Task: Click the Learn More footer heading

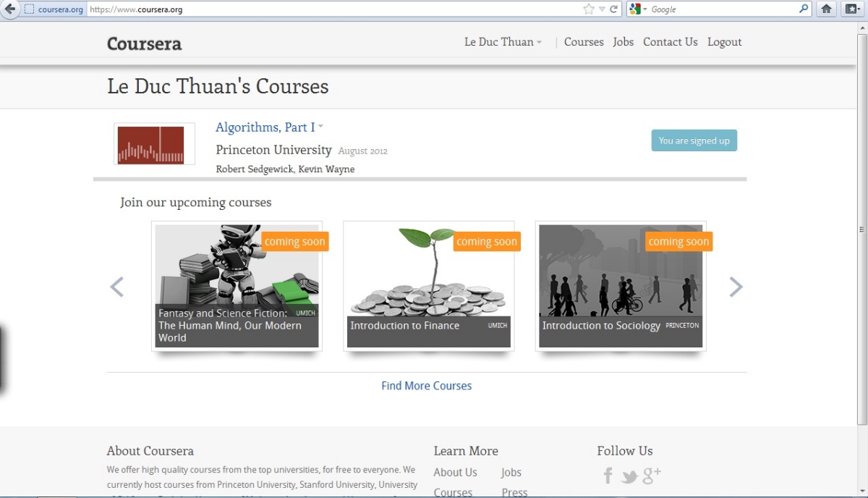Action: click(466, 451)
